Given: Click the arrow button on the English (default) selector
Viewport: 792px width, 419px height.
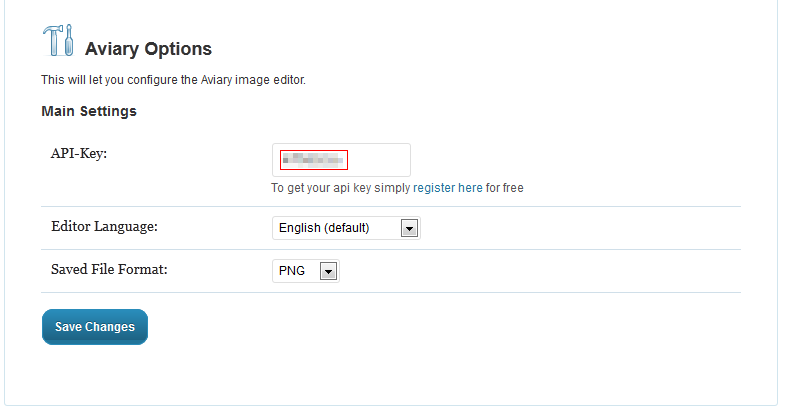Looking at the screenshot, I should pos(409,228).
